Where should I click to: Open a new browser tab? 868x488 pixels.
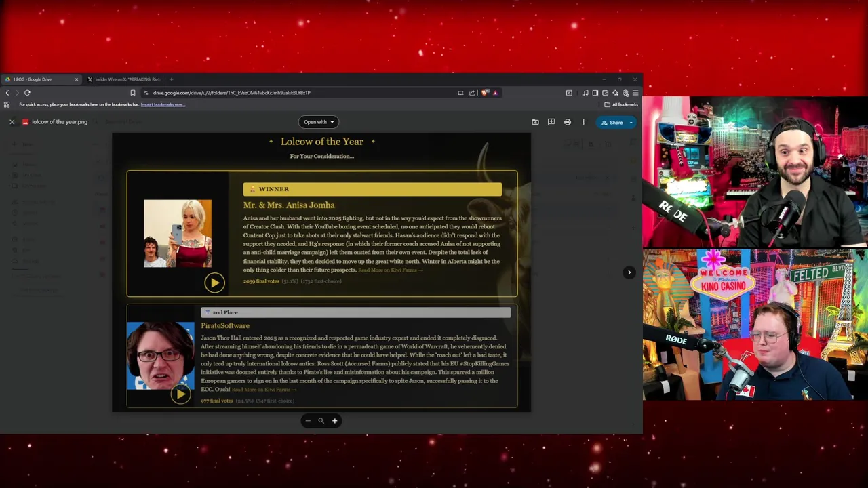[x=171, y=79]
